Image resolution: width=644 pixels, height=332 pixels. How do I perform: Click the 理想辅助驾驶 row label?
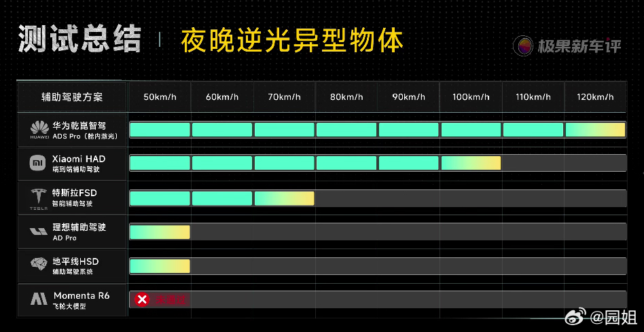click(x=79, y=227)
